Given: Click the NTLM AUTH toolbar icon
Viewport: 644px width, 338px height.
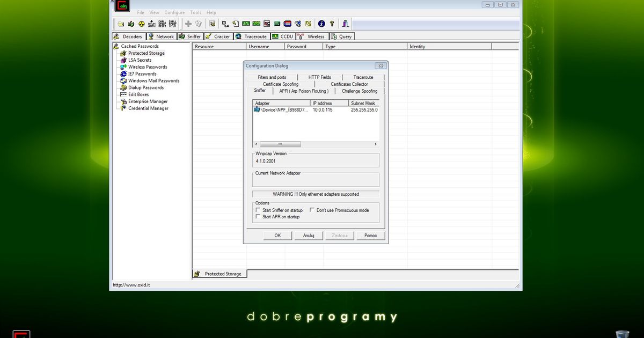Looking at the screenshot, I should click(151, 24).
